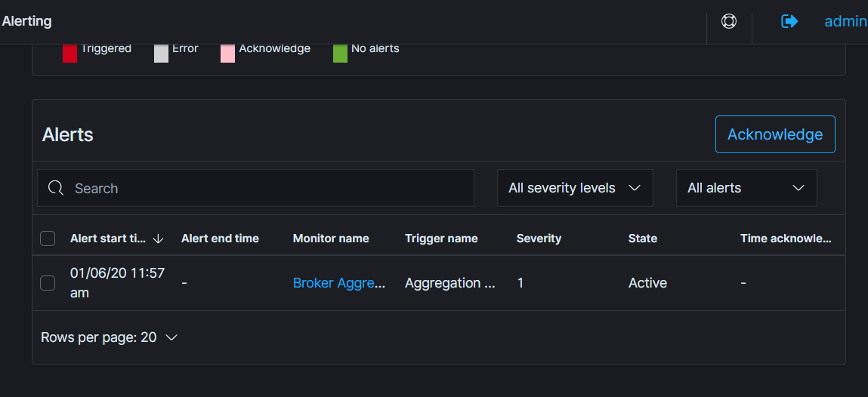Click the help lifebuoy icon
Viewport: 868px width, 397px height.
coord(729,21)
